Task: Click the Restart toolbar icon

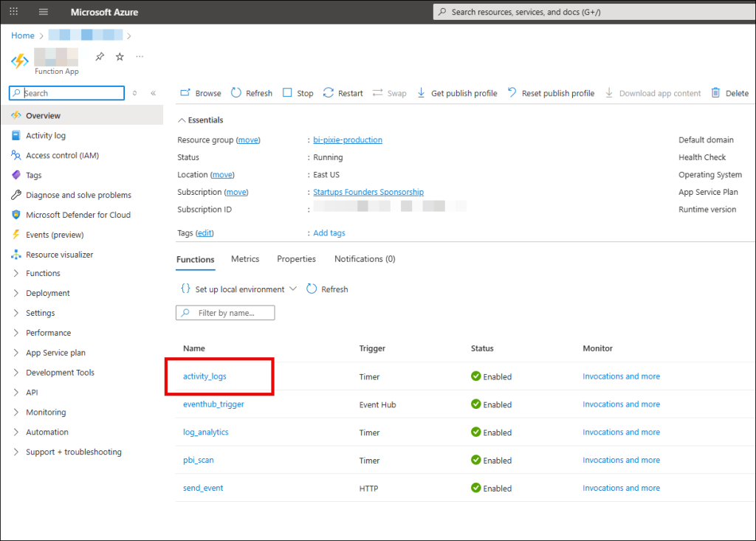Action: [329, 93]
